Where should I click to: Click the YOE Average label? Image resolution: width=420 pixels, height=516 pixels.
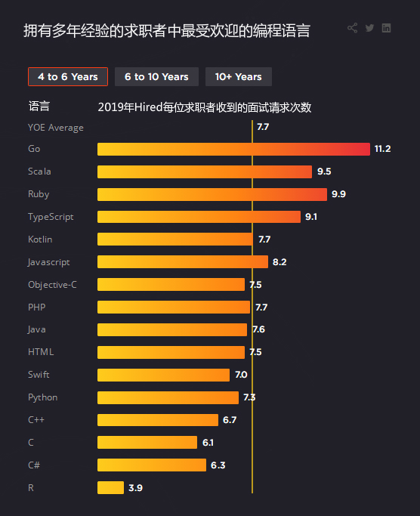point(56,128)
